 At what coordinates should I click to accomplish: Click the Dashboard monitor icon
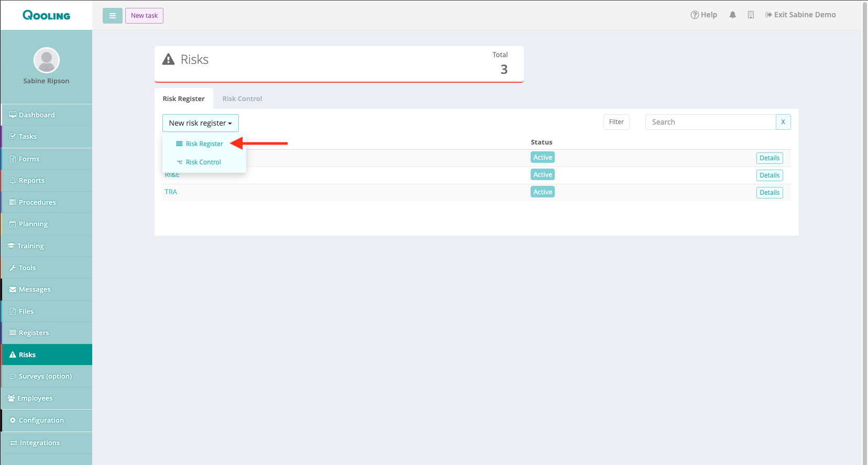click(13, 115)
